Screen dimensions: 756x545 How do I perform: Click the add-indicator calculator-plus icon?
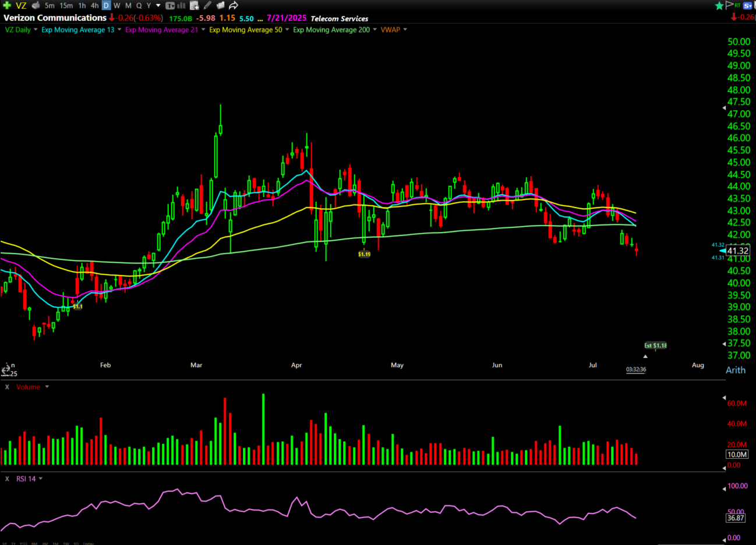(x=195, y=6)
